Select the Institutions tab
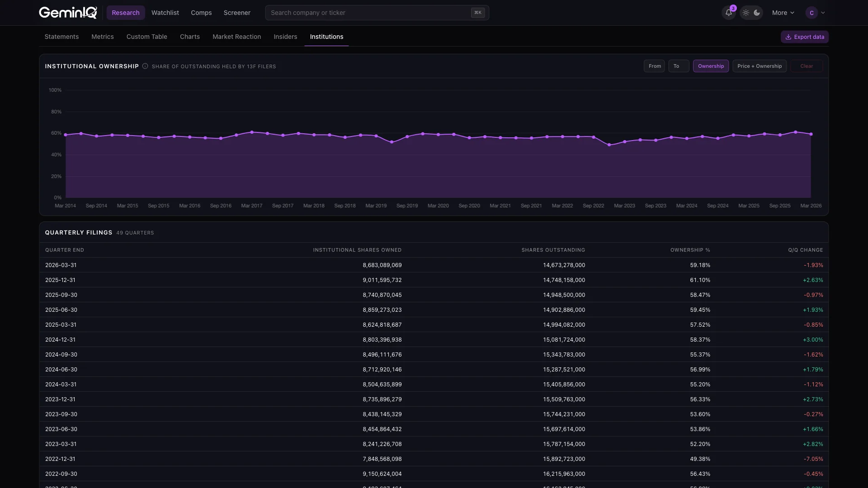 [326, 37]
